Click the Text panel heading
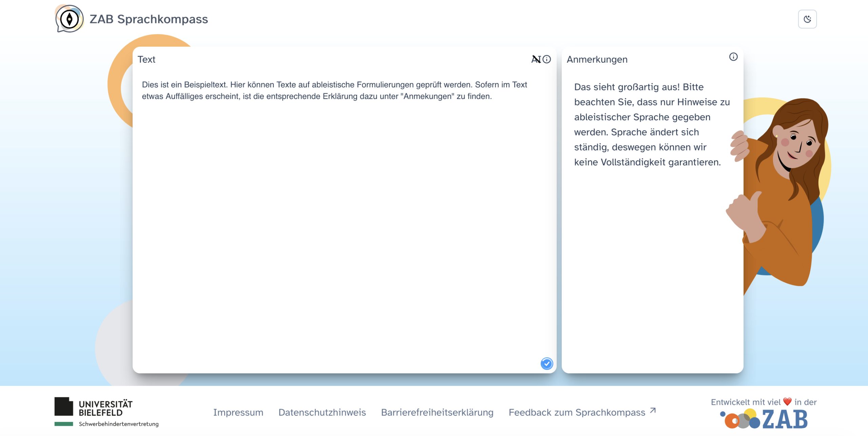This screenshot has height=436, width=868. coord(146,59)
